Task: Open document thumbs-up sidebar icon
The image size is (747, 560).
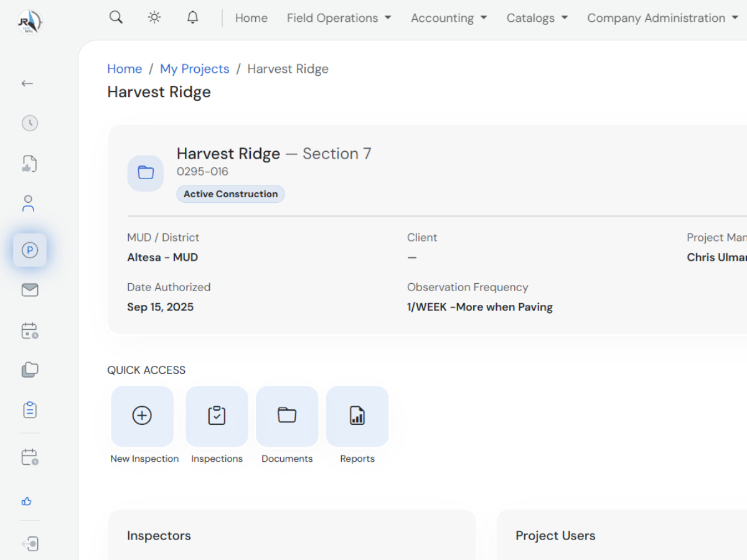Action: click(x=30, y=164)
